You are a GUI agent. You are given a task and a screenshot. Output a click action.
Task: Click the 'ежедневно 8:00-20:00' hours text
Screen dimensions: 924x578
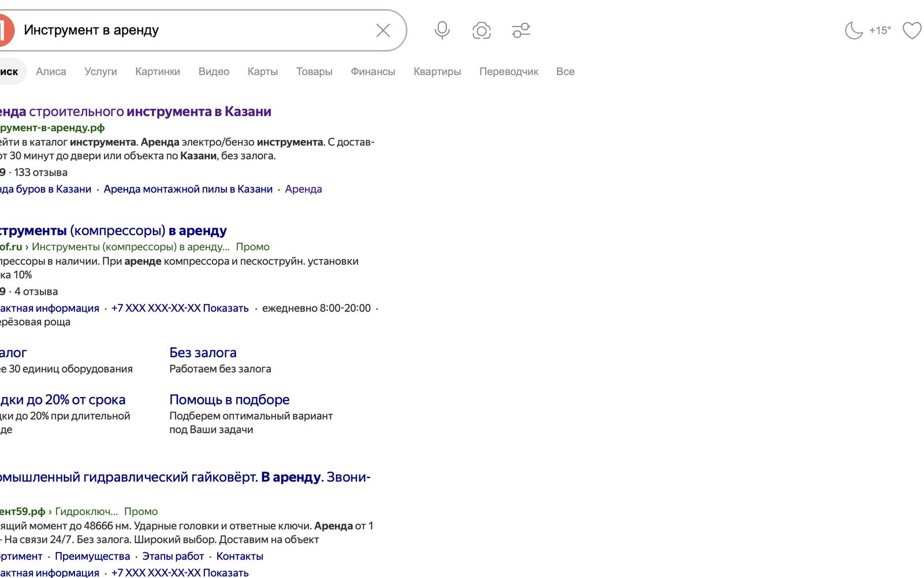(316, 308)
